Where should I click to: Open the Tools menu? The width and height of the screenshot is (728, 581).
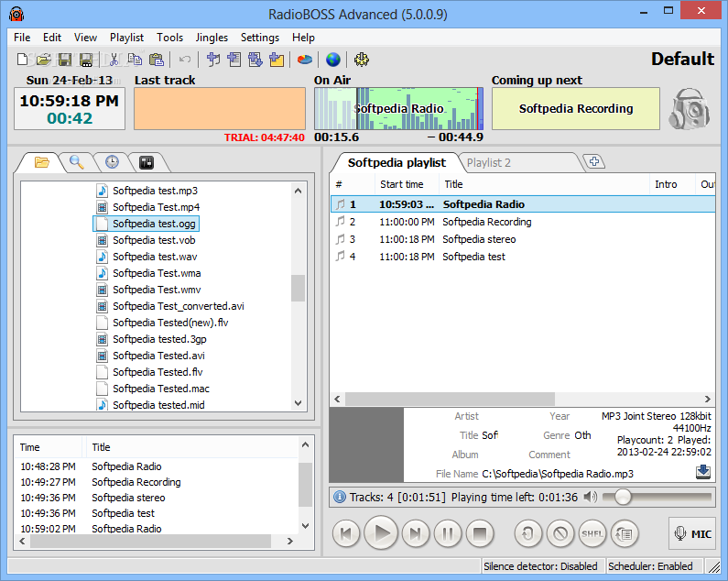point(169,38)
